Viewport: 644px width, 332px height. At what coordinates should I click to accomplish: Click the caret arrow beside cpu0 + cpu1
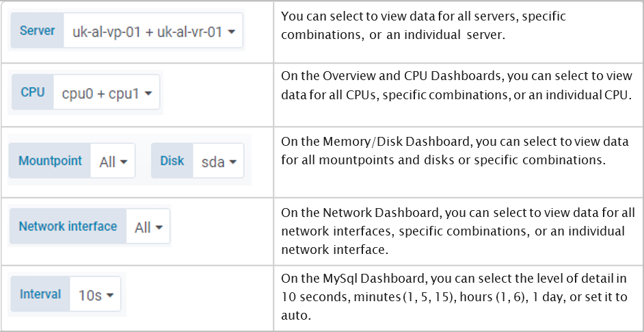[148, 94]
